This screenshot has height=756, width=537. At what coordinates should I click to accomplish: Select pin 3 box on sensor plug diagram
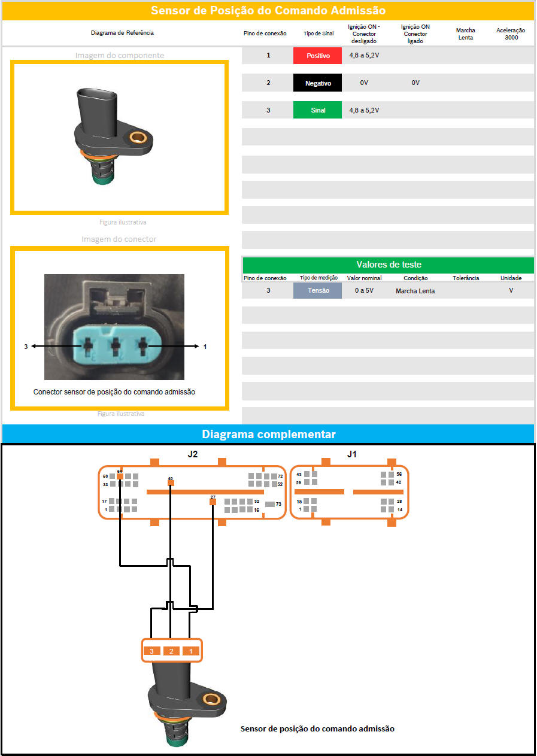(152, 651)
